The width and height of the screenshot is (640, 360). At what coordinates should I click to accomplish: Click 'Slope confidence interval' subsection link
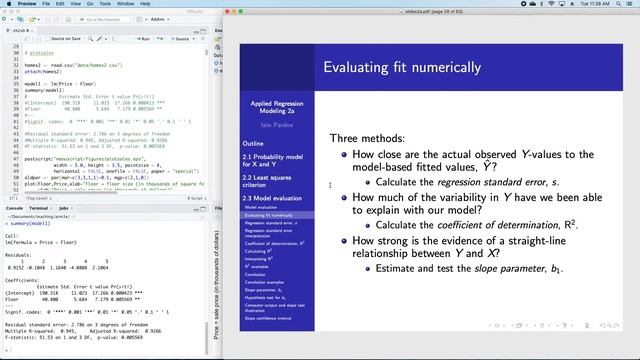[x=268, y=318]
